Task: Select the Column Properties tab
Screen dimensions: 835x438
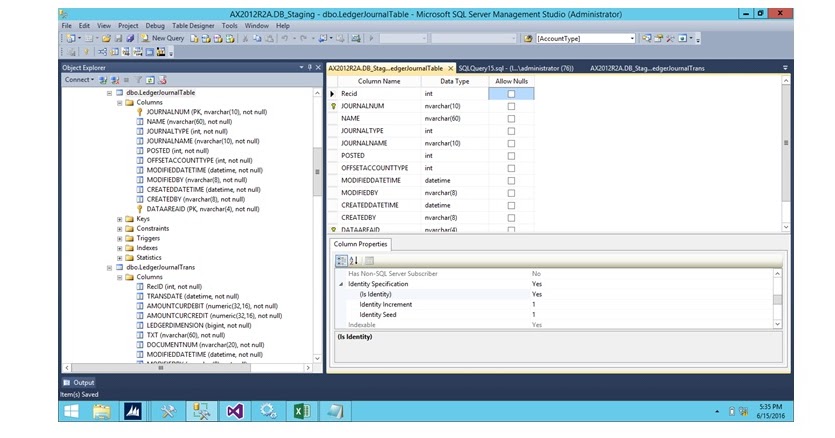Action: pos(361,244)
